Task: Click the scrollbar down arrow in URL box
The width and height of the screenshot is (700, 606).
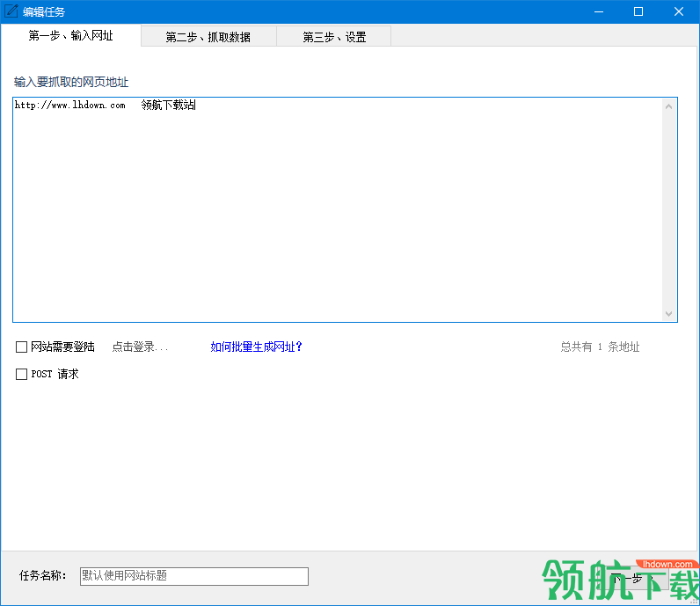Action: tap(668, 313)
